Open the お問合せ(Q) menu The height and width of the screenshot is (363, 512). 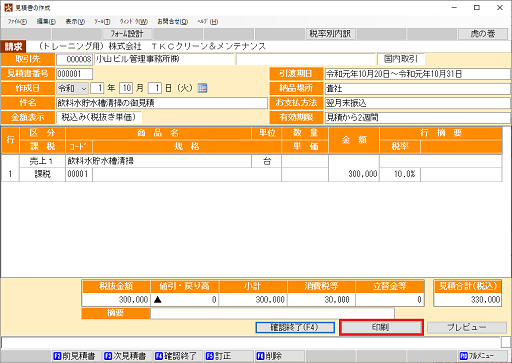click(x=172, y=22)
